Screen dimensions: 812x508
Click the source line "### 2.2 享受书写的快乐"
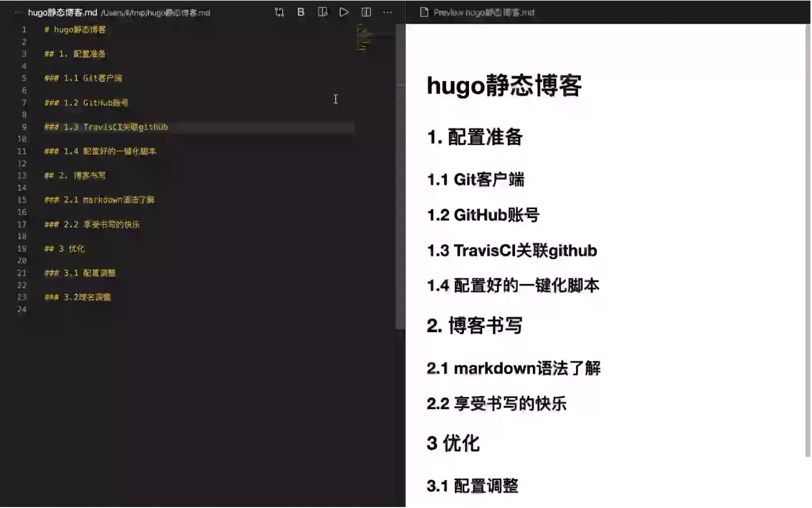pyautogui.click(x=92, y=225)
